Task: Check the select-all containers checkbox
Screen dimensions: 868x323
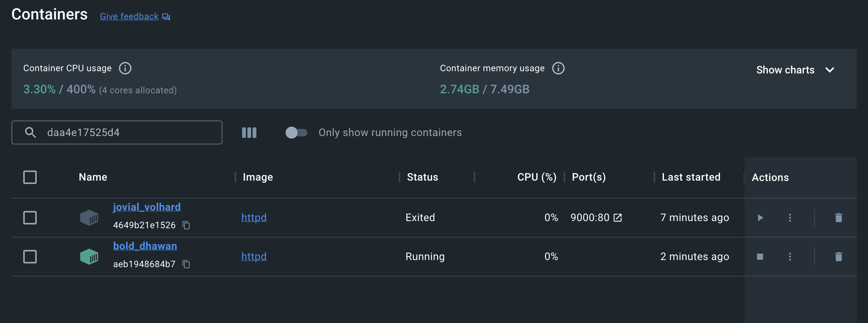Action: (30, 177)
